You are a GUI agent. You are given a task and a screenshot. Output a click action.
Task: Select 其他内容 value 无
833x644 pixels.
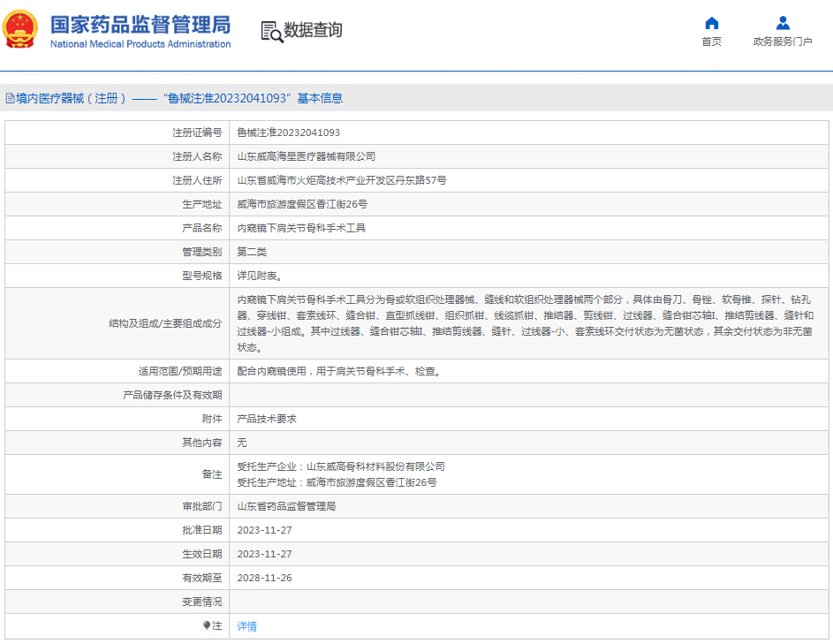click(242, 443)
